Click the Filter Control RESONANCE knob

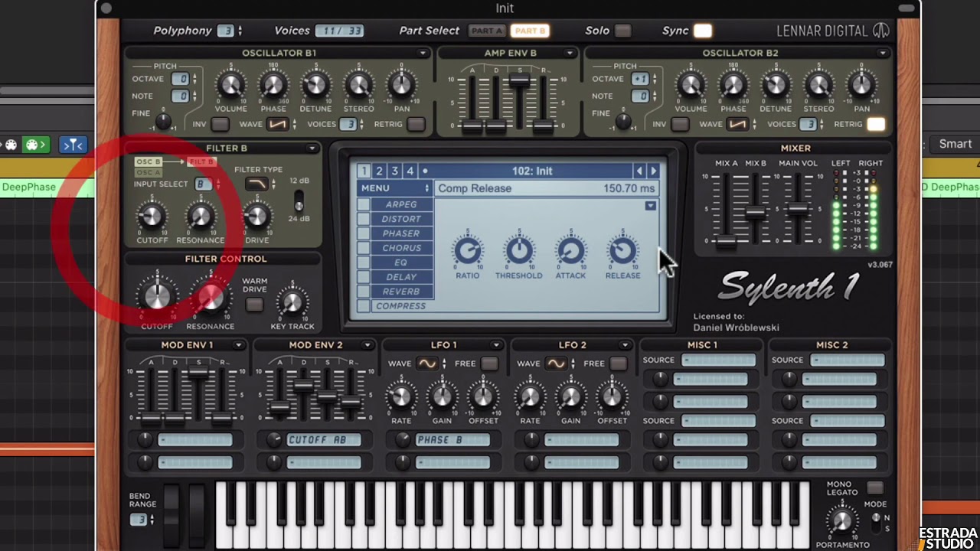210,298
